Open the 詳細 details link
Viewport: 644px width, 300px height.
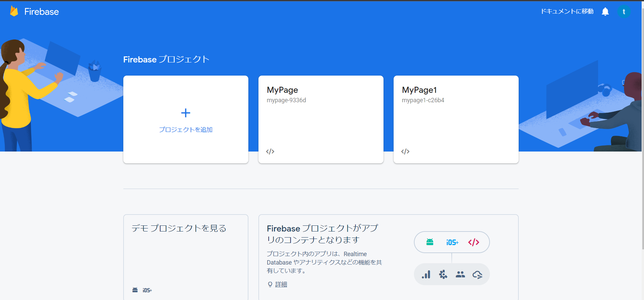click(x=281, y=284)
